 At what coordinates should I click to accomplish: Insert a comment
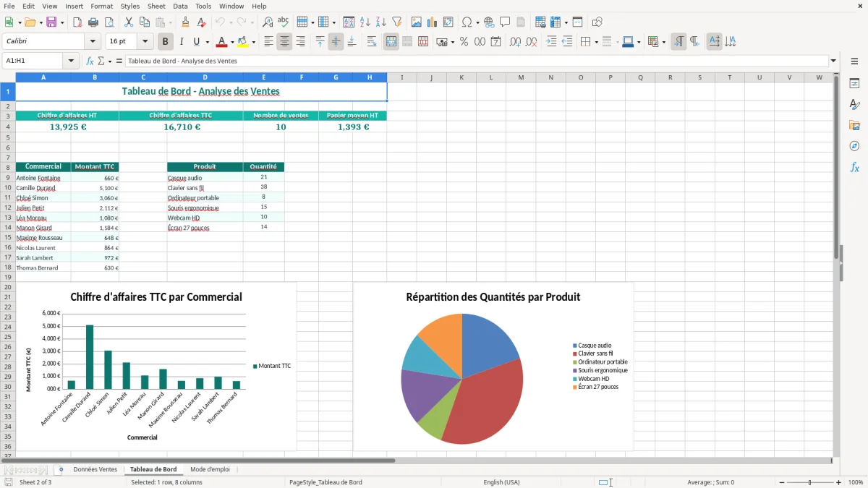coord(505,22)
